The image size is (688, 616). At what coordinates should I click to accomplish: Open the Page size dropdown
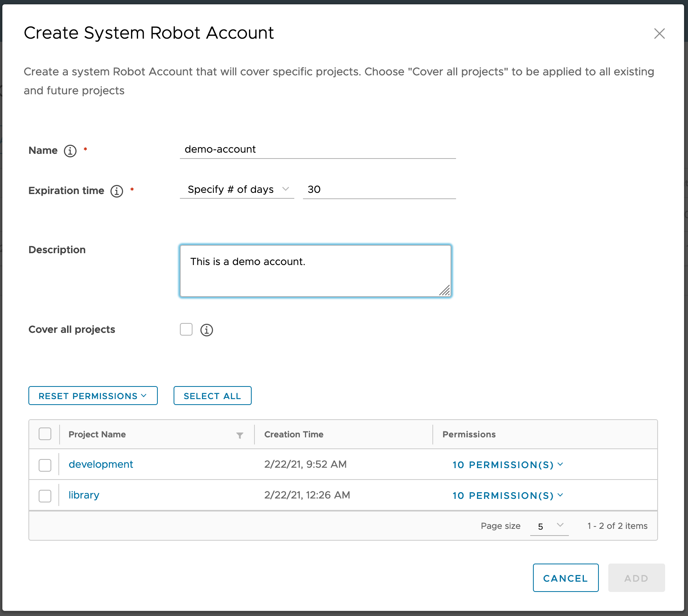(550, 526)
